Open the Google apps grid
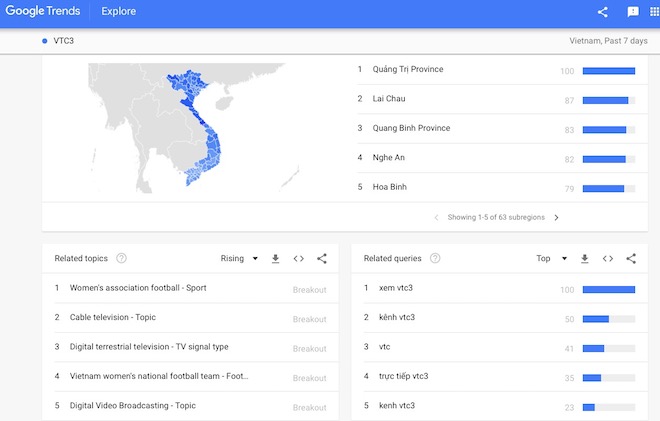 [655, 12]
